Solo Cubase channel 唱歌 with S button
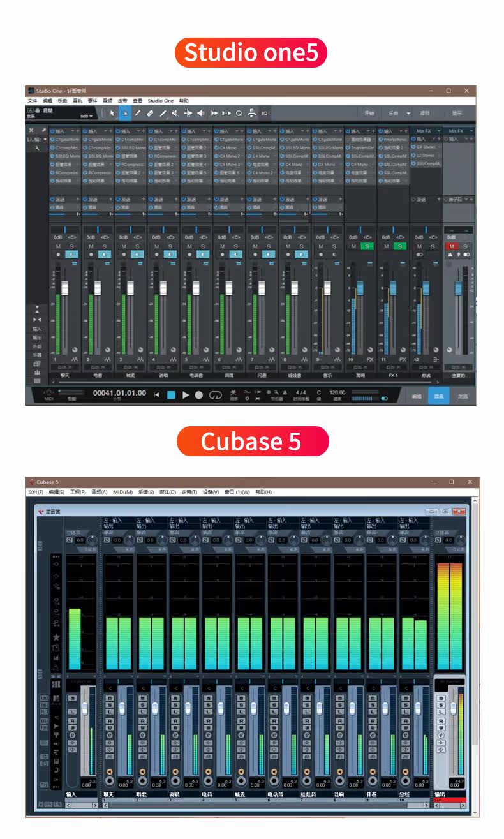Image resolution: width=504 pixels, height=839 pixels. coord(142,705)
